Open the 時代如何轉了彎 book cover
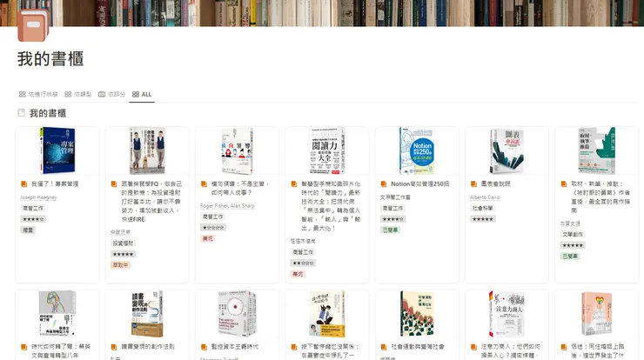The height and width of the screenshot is (360, 644). 57,314
